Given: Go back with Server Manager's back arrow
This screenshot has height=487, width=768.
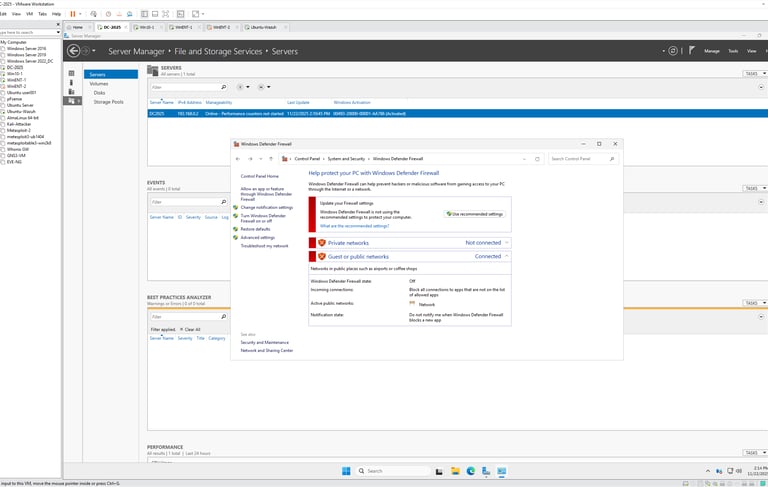Looking at the screenshot, I should point(73,50).
